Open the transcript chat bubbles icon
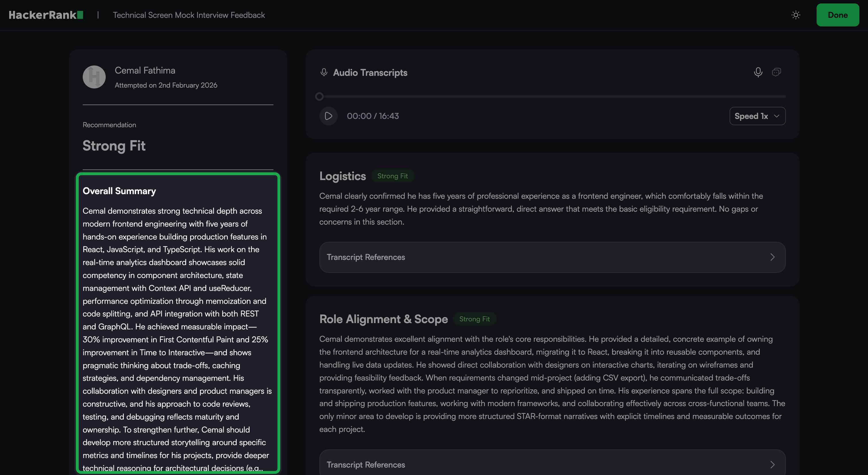The width and height of the screenshot is (868, 475). pos(776,72)
